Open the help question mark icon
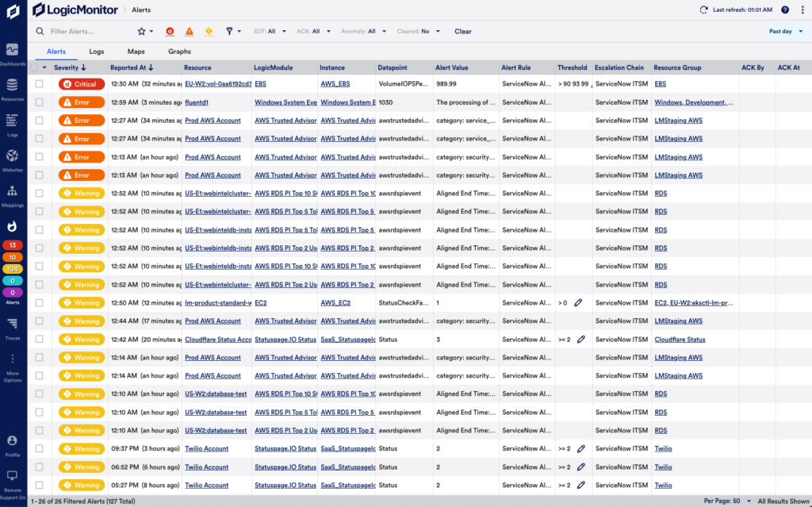Viewport: 812px width, 507px height. 785,10
